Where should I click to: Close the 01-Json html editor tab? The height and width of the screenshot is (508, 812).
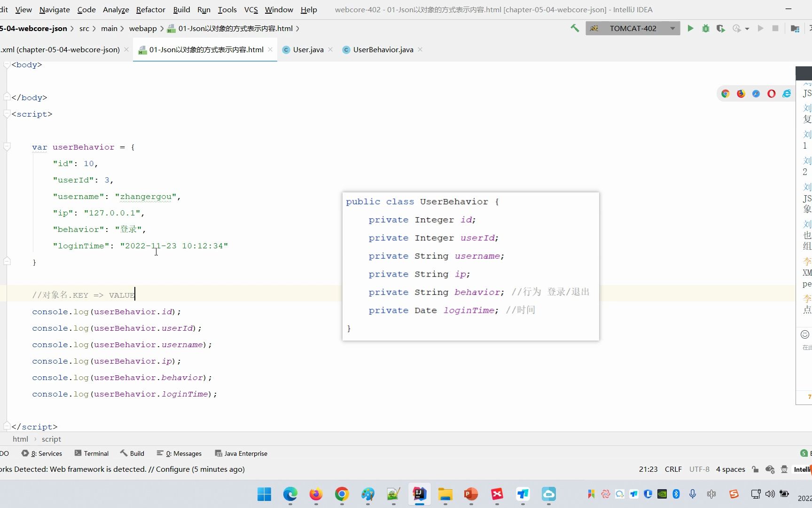pyautogui.click(x=270, y=49)
